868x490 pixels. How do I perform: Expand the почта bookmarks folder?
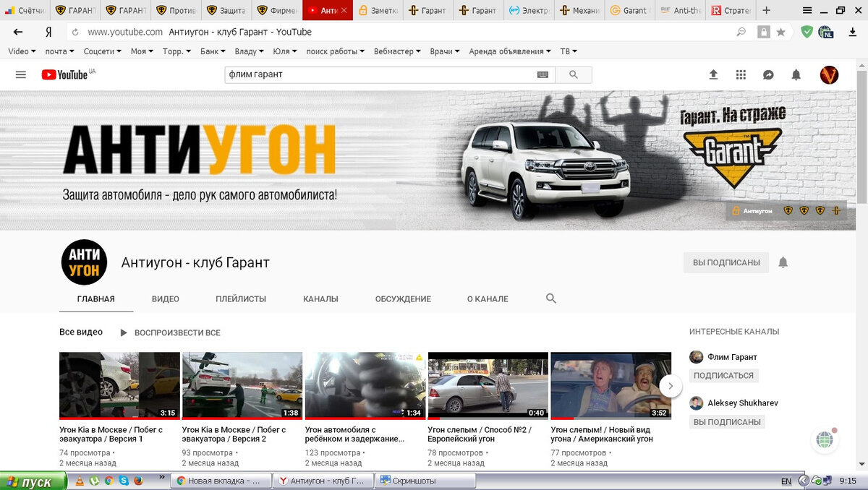point(60,51)
